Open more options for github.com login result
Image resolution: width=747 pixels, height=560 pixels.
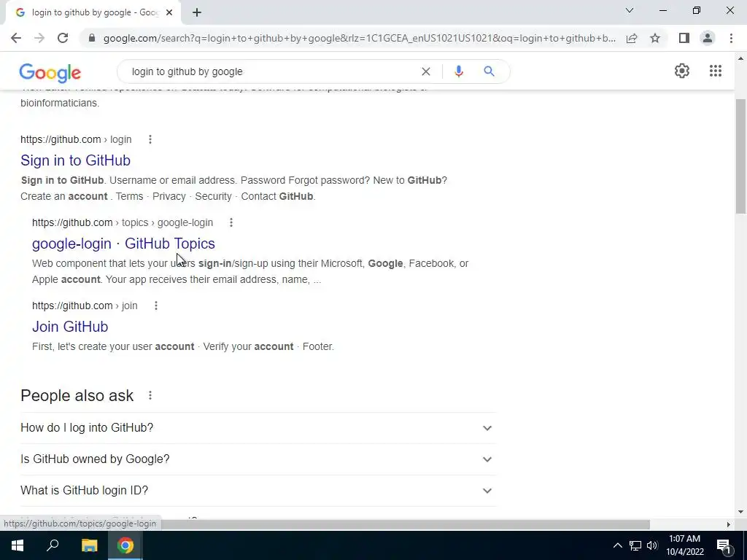point(150,139)
